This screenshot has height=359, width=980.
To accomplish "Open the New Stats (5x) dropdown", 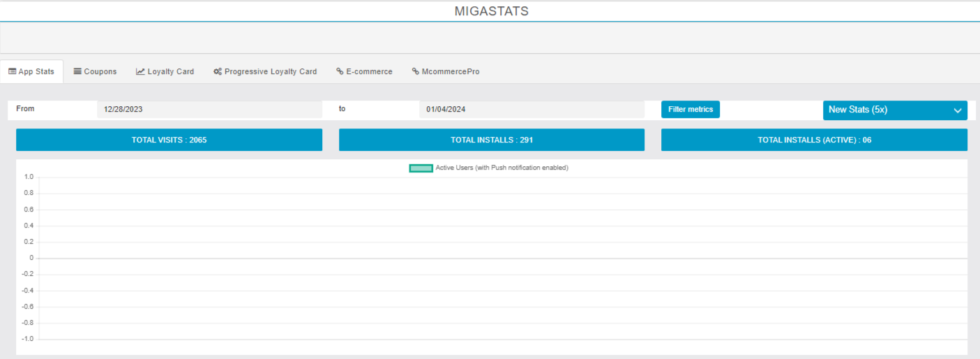I will pos(894,110).
